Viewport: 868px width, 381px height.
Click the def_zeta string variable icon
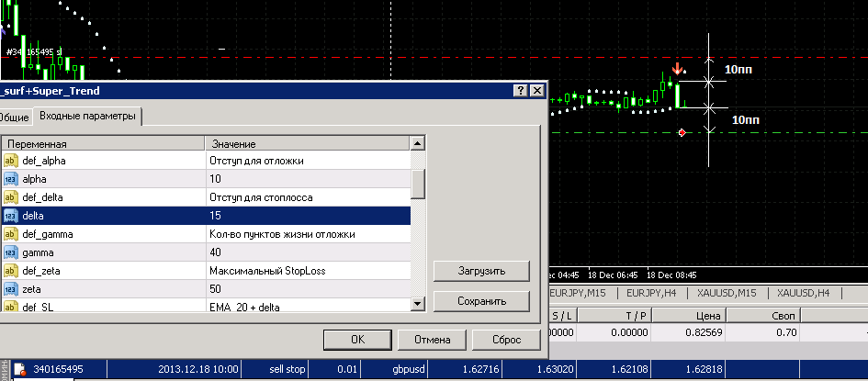click(x=10, y=271)
